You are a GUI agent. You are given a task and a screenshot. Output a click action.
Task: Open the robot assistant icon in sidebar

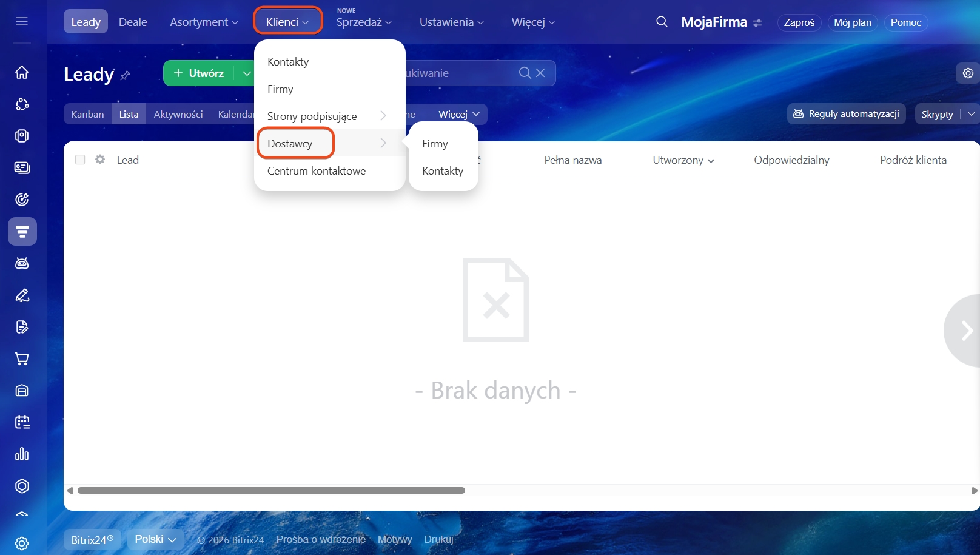[22, 263]
